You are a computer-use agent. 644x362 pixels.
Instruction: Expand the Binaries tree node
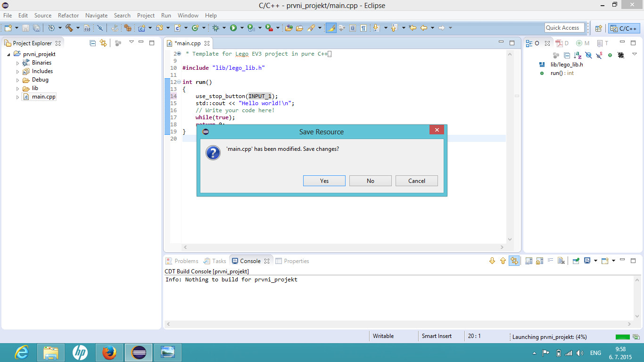pyautogui.click(x=18, y=63)
